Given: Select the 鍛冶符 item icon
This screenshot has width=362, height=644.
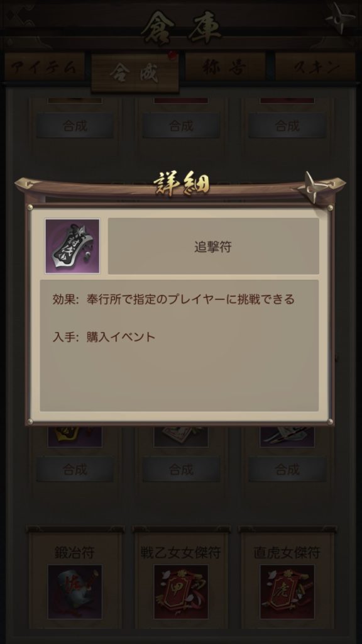Looking at the screenshot, I should [x=75, y=591].
